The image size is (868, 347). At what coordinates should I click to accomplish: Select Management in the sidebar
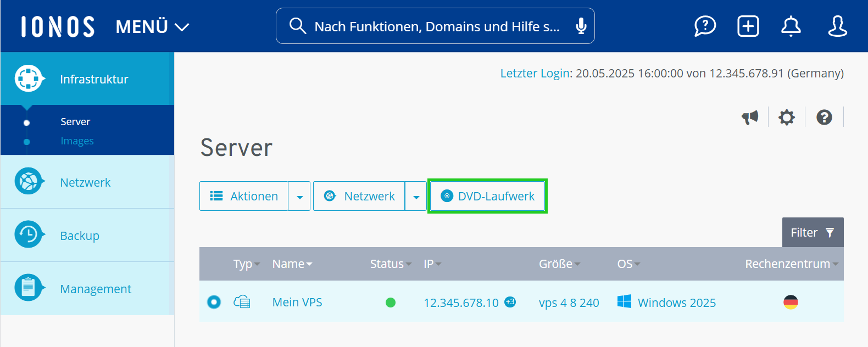(87, 288)
